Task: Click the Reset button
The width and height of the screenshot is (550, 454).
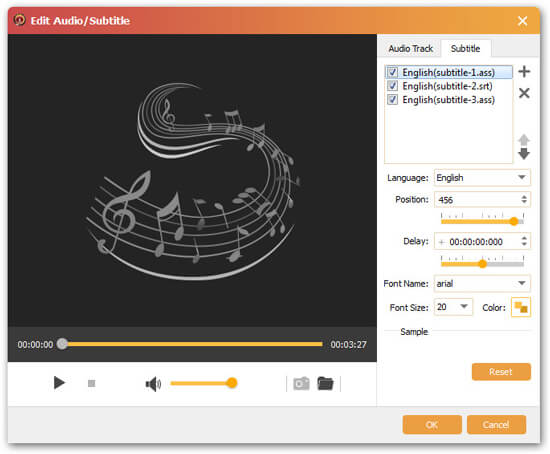Action: point(501,372)
